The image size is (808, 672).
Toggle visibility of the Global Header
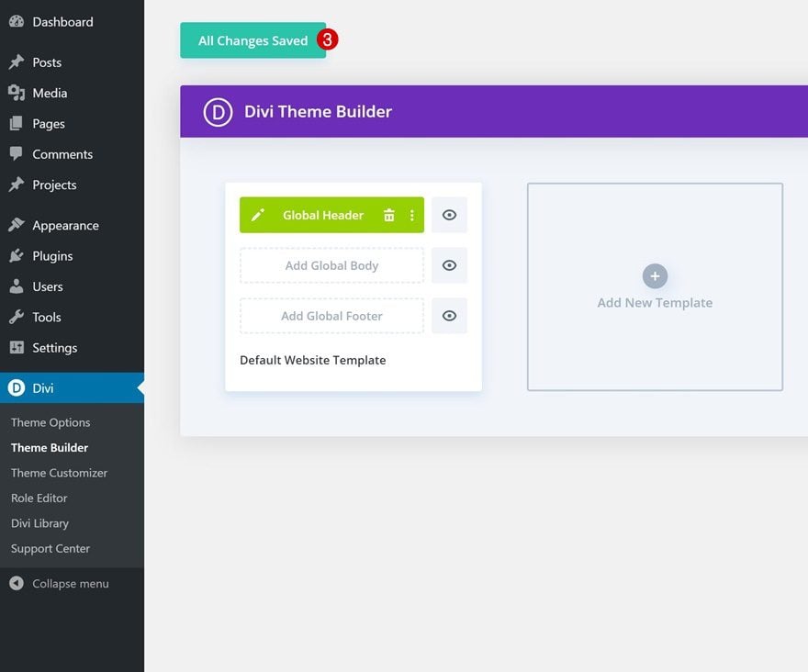pyautogui.click(x=449, y=215)
